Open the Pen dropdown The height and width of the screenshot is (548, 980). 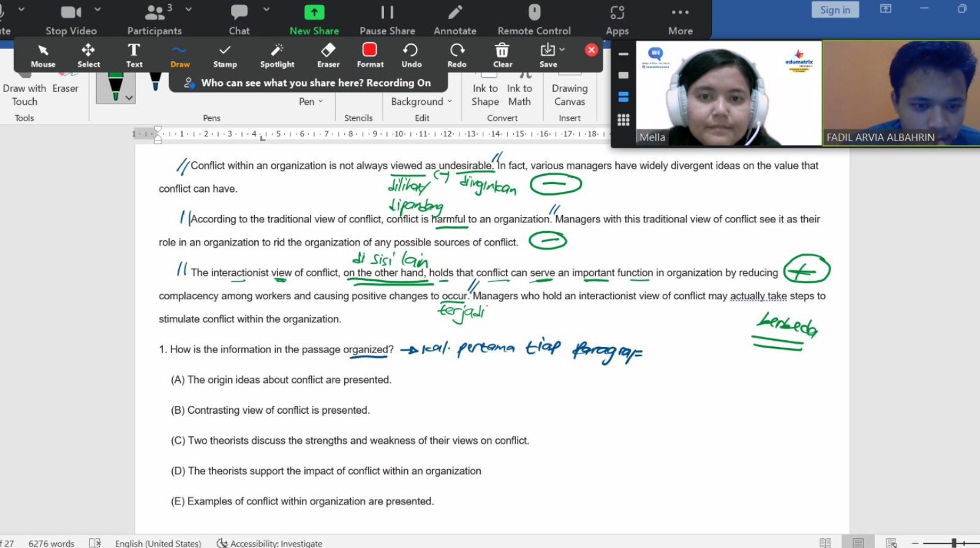(311, 102)
